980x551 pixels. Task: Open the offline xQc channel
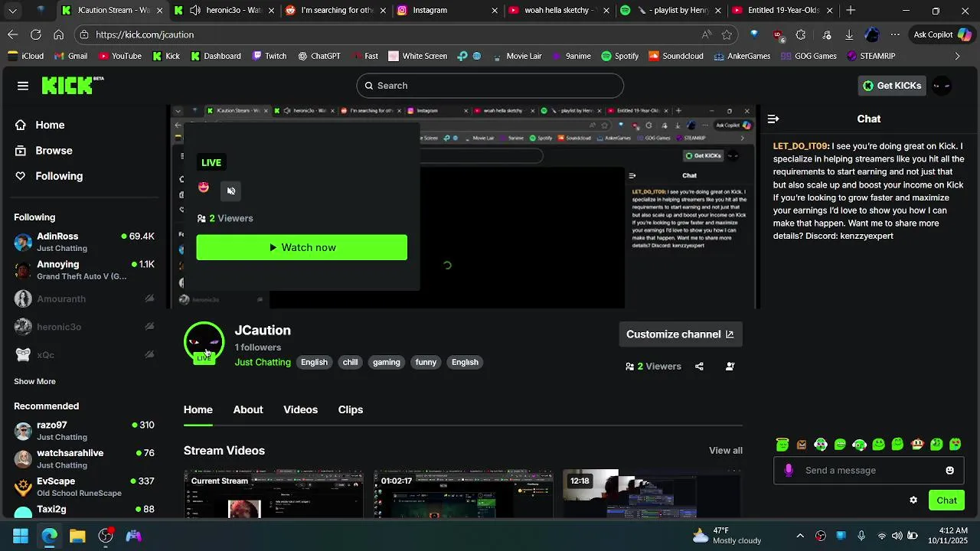(84, 354)
